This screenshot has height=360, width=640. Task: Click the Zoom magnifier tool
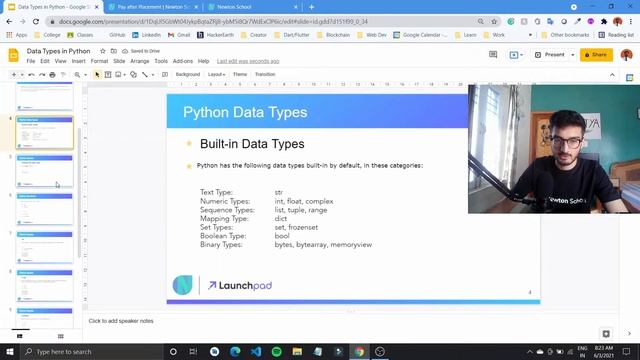77,75
